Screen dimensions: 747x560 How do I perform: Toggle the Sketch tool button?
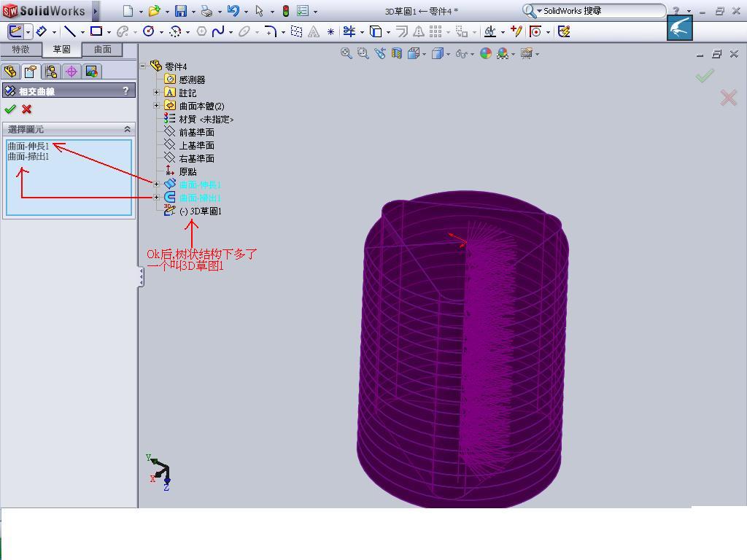[16, 31]
